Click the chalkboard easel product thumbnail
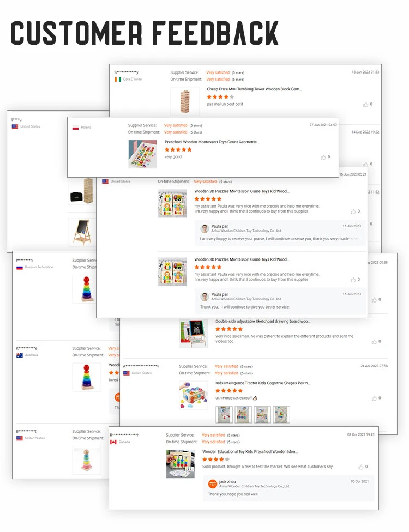Viewport: 409px width, 532px height. pos(82,232)
